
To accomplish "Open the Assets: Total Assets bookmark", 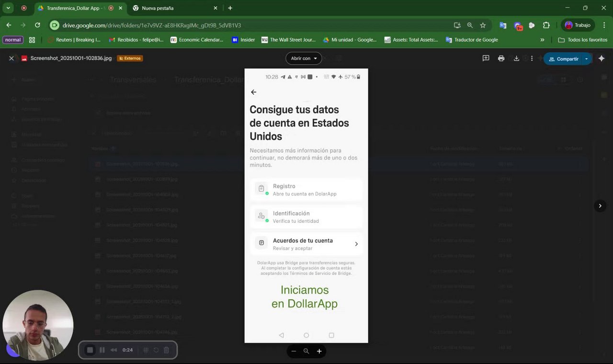I will tap(411, 40).
